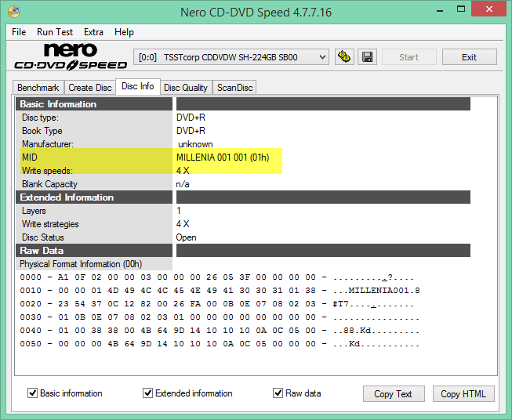Switch to the ScanDisc tab

coord(234,88)
